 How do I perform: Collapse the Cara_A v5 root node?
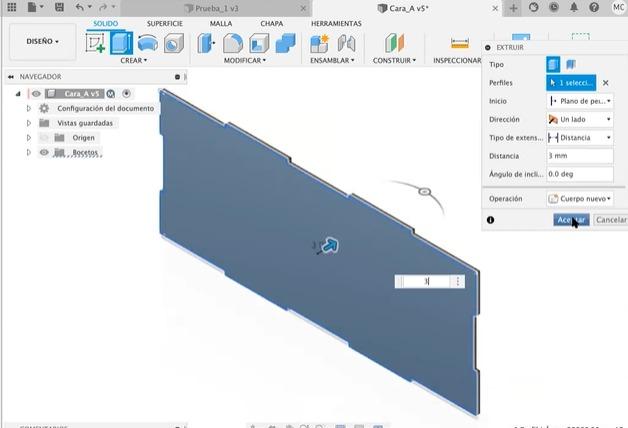tap(18, 94)
